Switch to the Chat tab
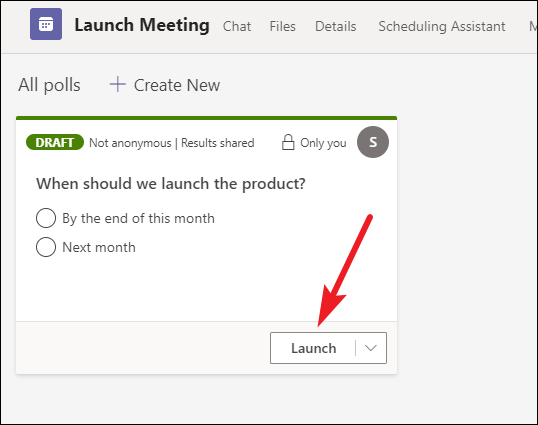Image resolution: width=538 pixels, height=425 pixels. pyautogui.click(x=237, y=26)
